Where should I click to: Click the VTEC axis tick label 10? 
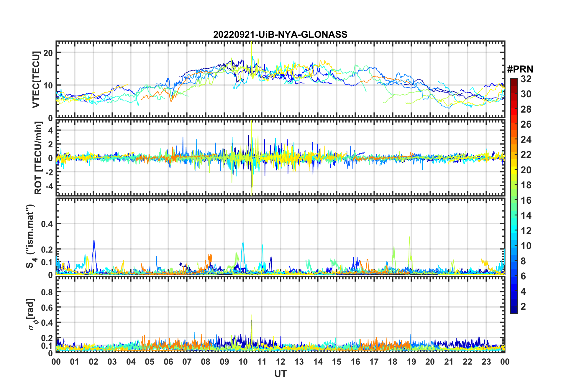click(x=48, y=85)
